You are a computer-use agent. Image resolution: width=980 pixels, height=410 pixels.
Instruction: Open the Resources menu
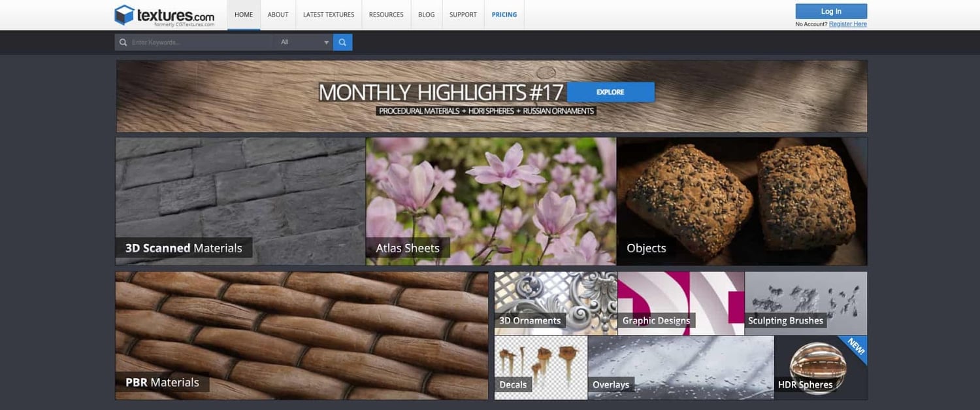[386, 15]
